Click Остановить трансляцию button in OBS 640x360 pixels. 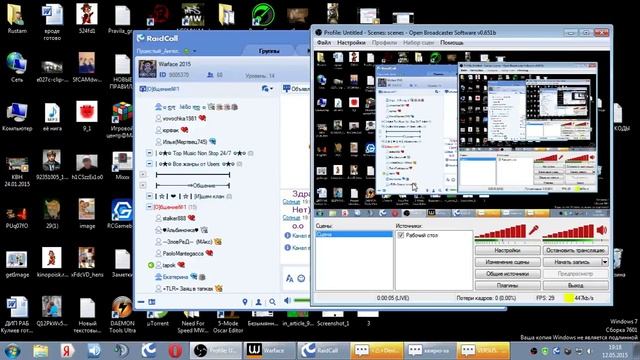click(576, 250)
